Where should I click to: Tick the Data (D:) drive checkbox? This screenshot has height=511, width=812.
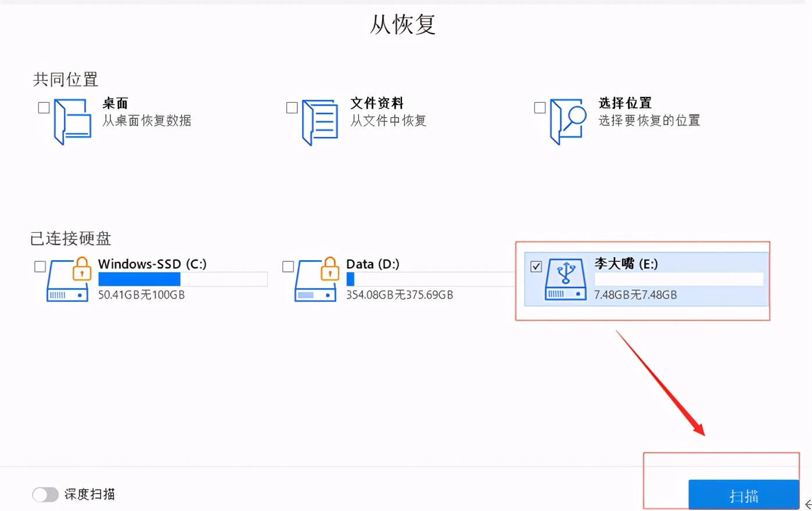point(288,267)
